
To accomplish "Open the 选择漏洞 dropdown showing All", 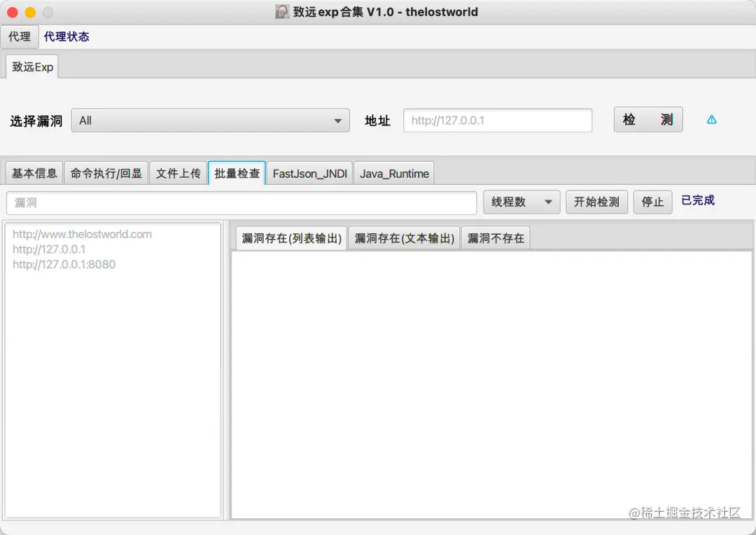I will [210, 120].
